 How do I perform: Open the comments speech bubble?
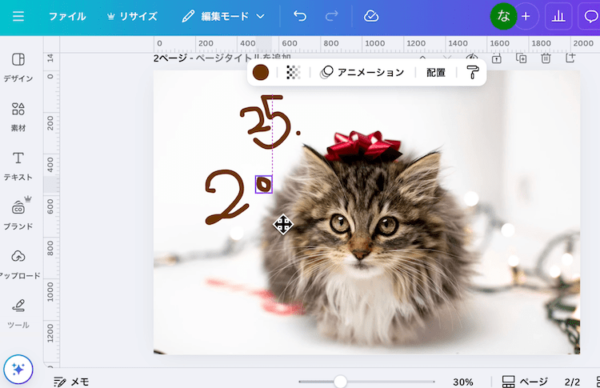click(590, 16)
